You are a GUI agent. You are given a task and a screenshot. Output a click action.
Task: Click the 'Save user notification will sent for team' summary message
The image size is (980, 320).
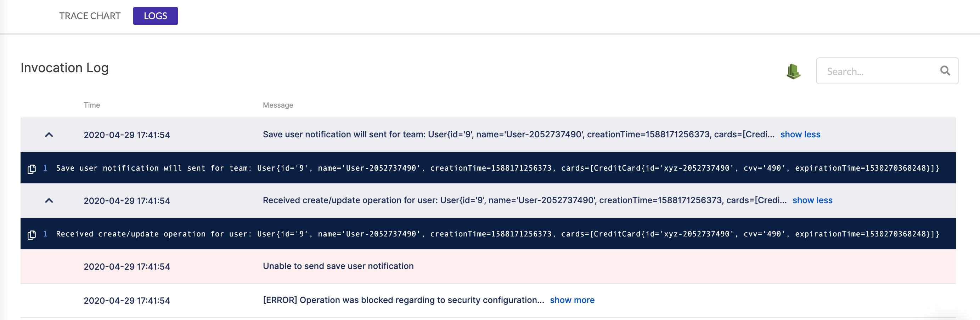[x=519, y=135]
